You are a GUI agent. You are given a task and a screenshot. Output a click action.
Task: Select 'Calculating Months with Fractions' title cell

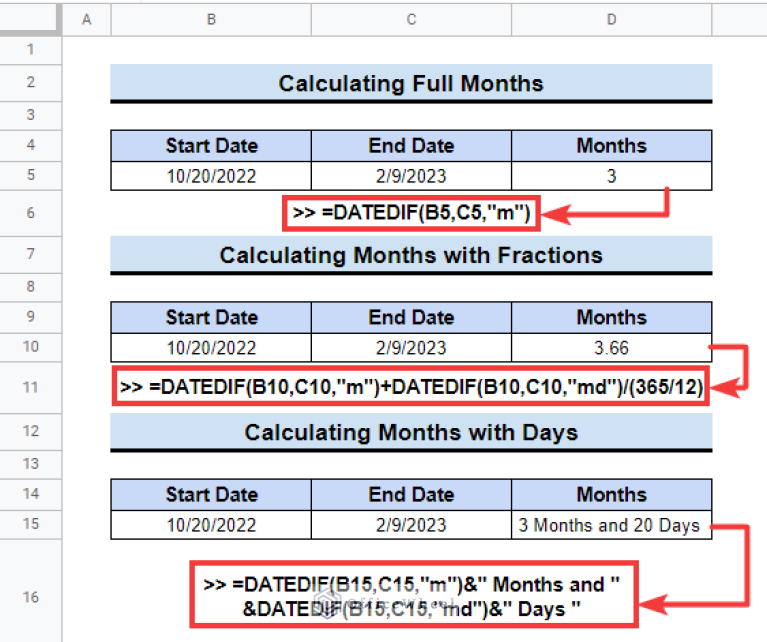pos(411,255)
